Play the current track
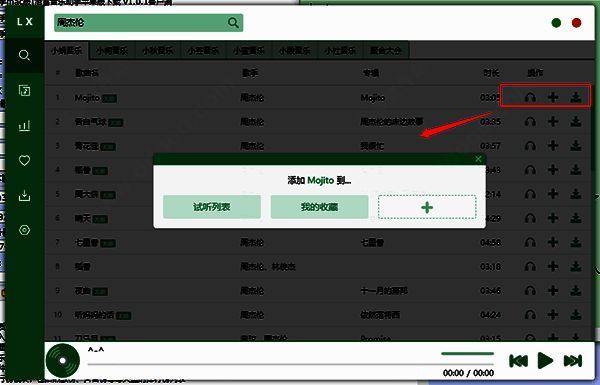The image size is (600, 385). pos(545,361)
